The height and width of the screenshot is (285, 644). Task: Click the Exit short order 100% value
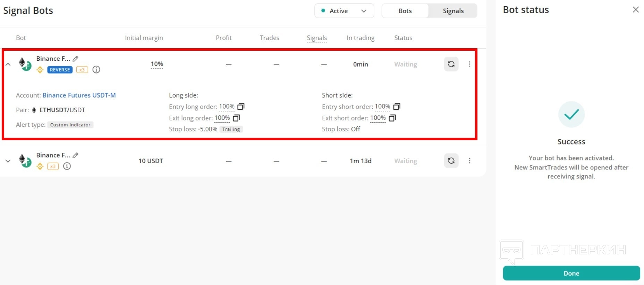pos(378,118)
